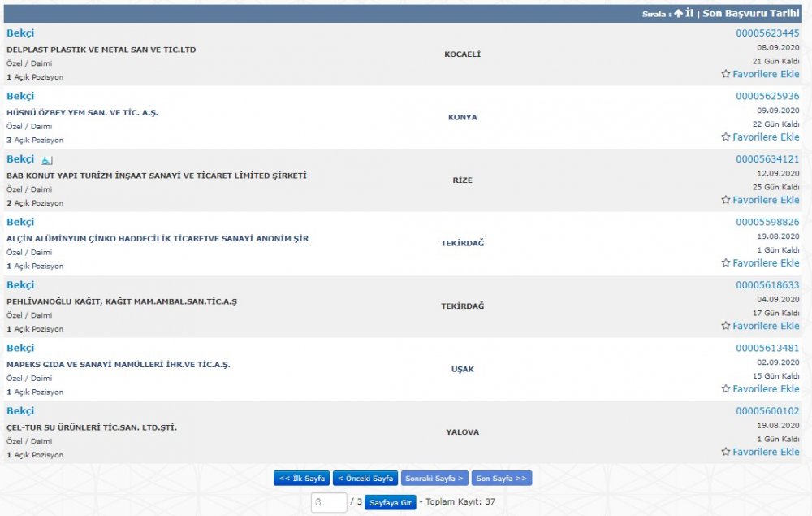Screen dimensions: 812x516
Task: Star the Pehlivanoğlu Kağıt listing
Action: point(726,326)
